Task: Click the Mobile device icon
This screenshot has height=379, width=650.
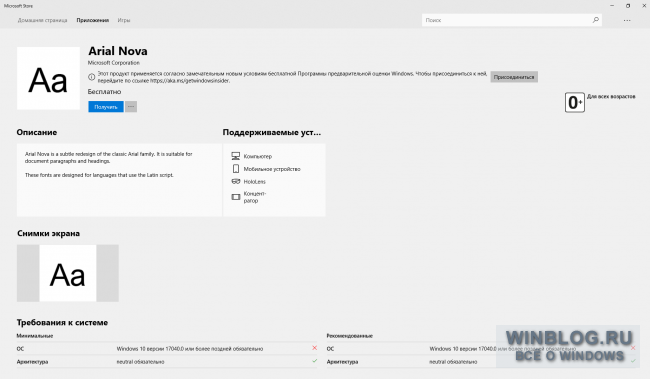Action: [x=235, y=169]
